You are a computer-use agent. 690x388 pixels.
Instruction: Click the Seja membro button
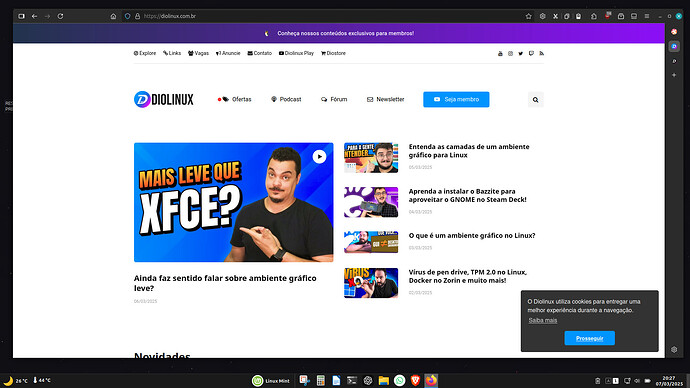click(456, 99)
